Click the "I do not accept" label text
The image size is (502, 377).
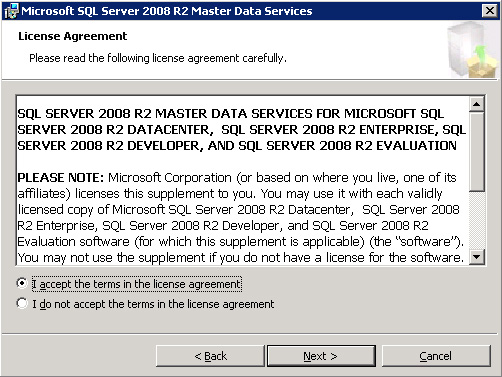(x=153, y=304)
